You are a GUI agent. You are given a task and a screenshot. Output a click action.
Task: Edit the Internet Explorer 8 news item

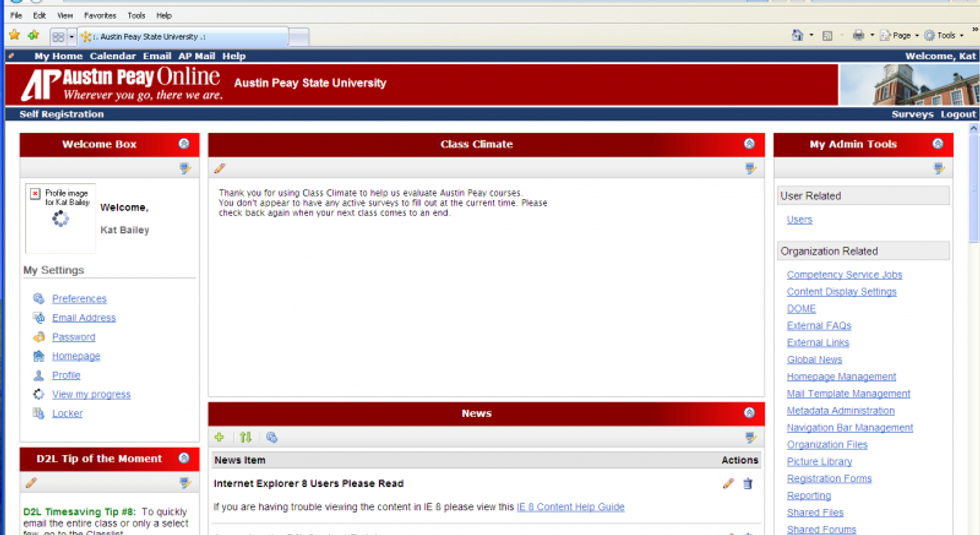(728, 484)
